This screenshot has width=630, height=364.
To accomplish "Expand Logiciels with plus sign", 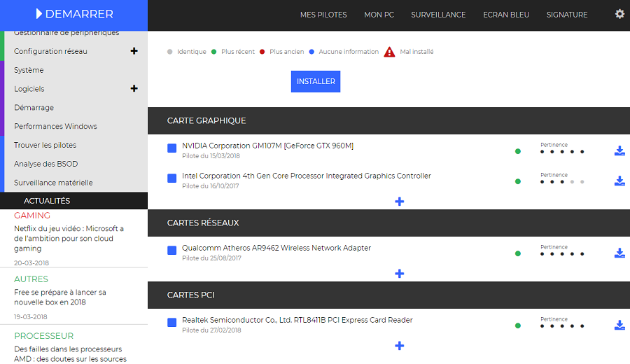I will coord(134,88).
